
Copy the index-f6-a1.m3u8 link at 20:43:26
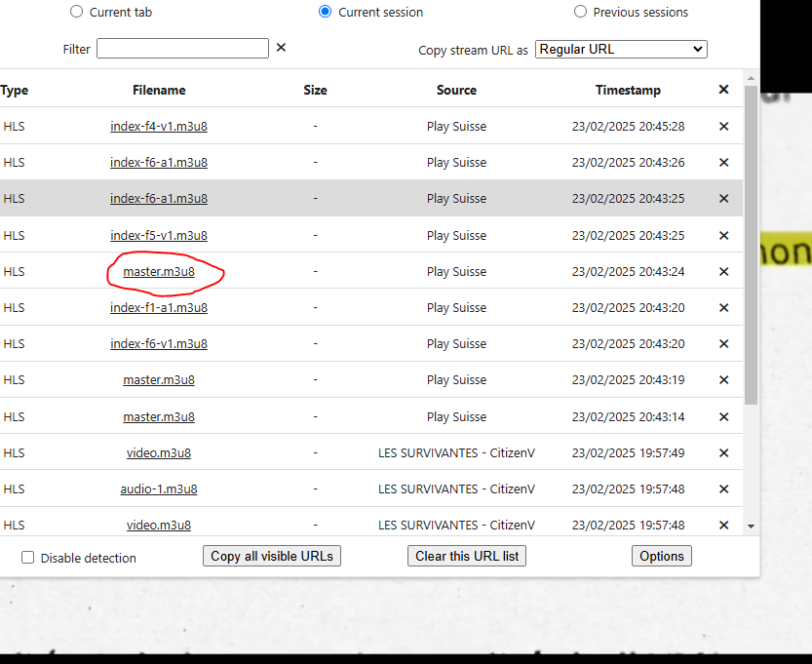click(159, 163)
